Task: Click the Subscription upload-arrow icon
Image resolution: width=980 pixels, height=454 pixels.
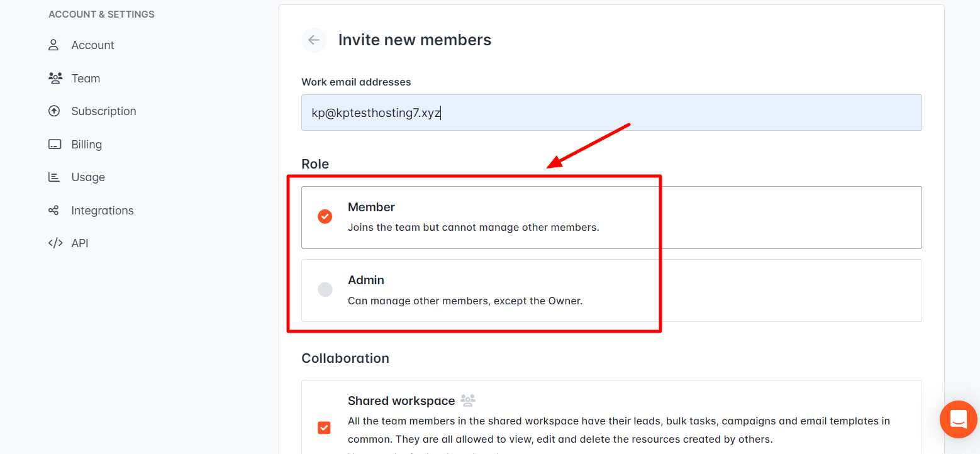Action: tap(54, 111)
